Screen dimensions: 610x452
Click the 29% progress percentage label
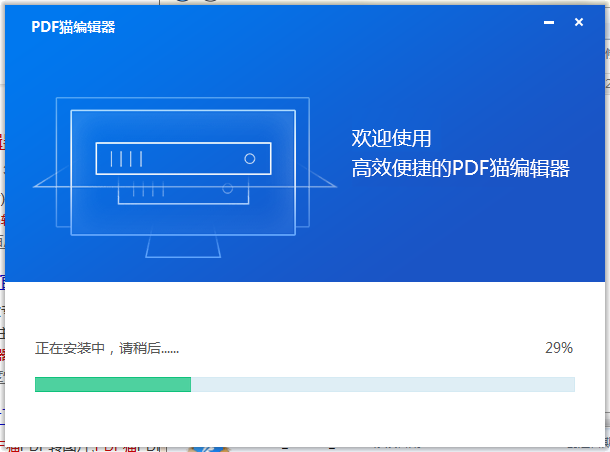coord(558,348)
